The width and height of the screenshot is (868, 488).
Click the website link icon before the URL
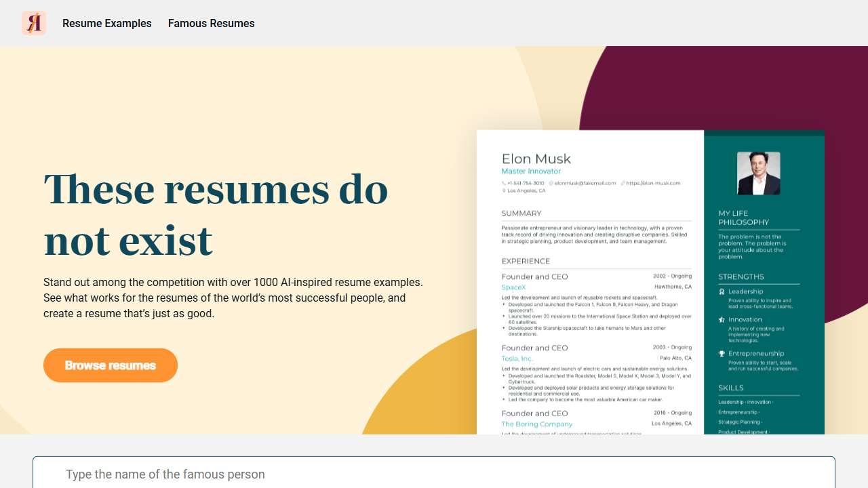pyautogui.click(x=623, y=182)
